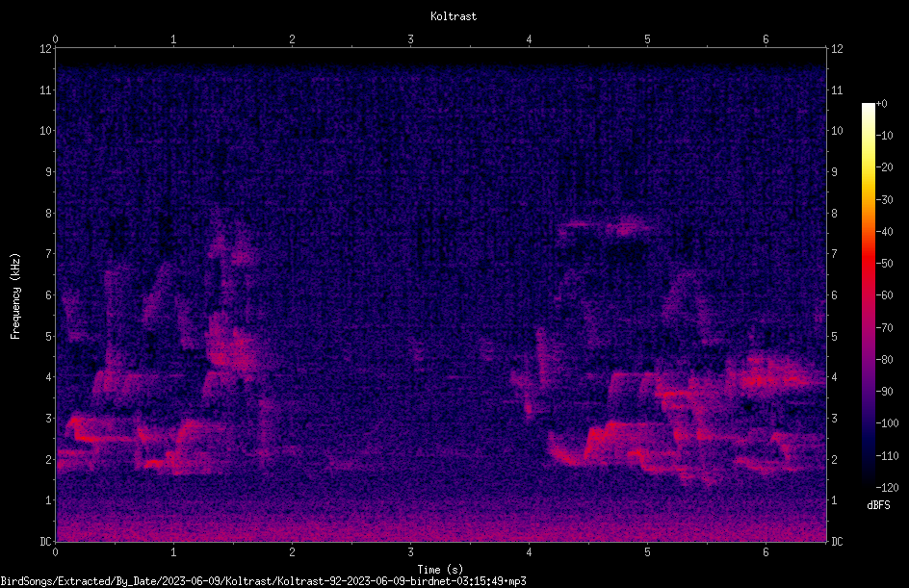Click the DC label on the left frequency axis
Screen dimensions: 909x588
[x=45, y=542]
